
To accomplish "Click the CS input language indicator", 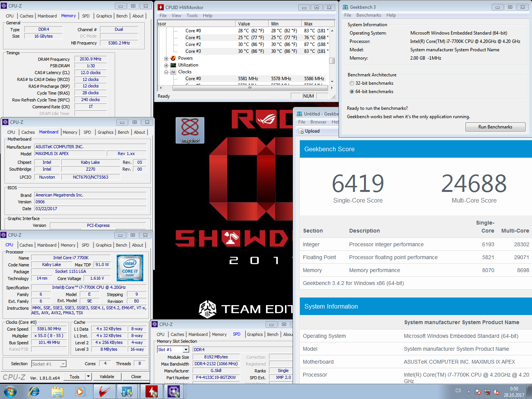I will (x=458, y=391).
